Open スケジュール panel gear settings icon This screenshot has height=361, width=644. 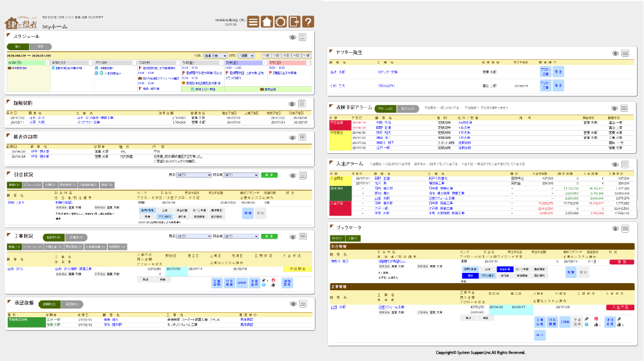click(x=292, y=37)
